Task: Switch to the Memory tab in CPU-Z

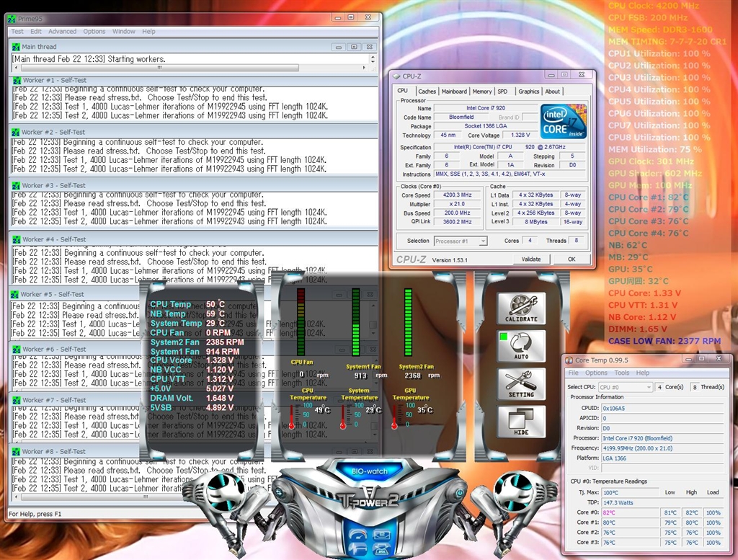Action: pos(482,92)
